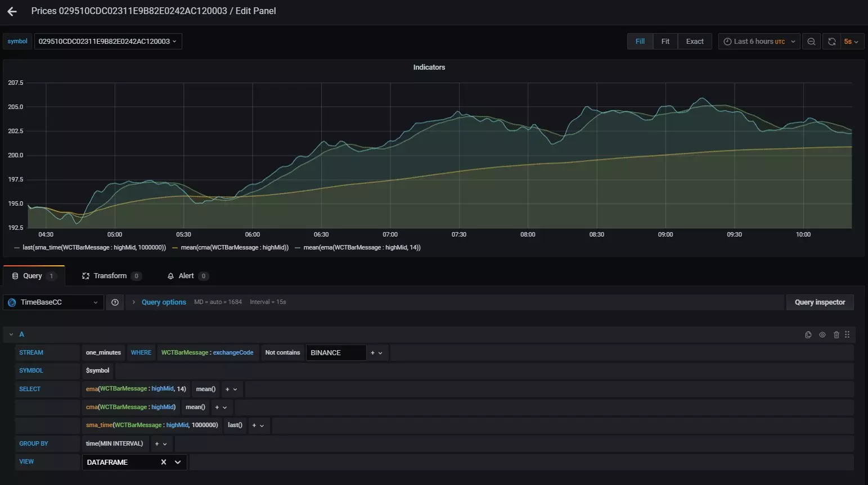Screen dimensions: 868x485
Task: Click the $symbol value selector
Action: tap(98, 371)
